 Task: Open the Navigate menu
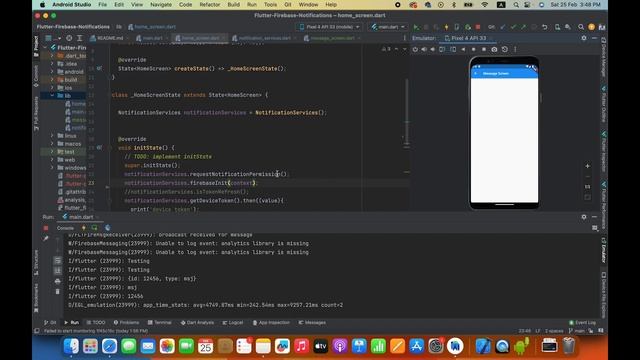[x=161, y=4]
